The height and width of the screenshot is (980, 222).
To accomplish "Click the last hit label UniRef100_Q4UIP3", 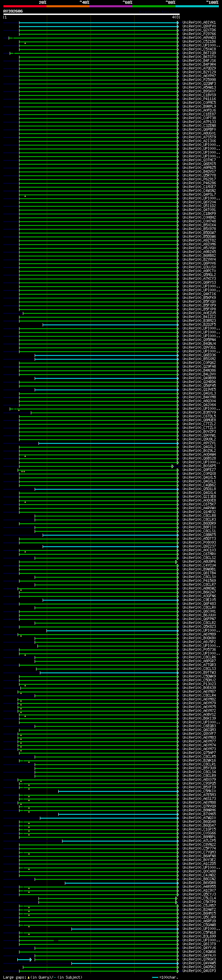I will (x=199, y=971).
